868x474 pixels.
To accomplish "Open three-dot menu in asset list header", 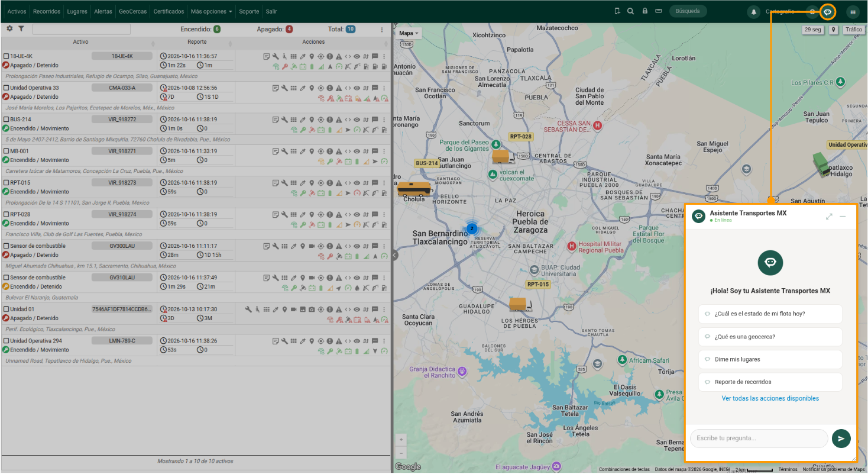I will coord(381,30).
